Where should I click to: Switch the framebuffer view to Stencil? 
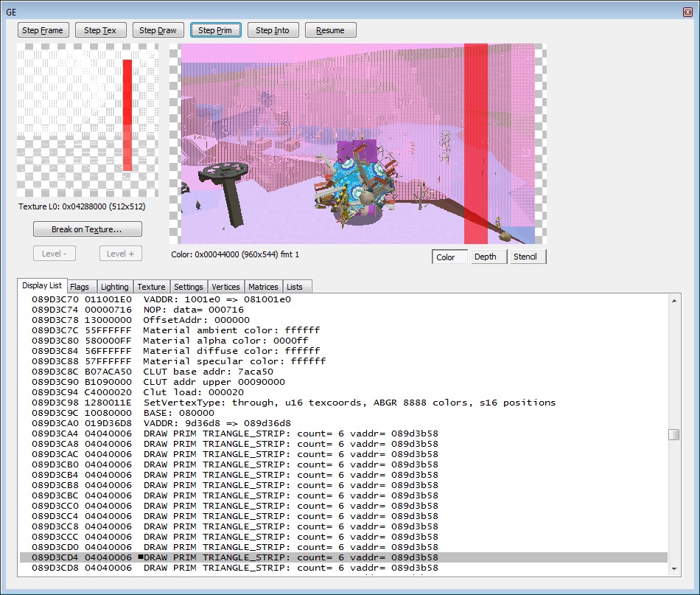pos(525,257)
